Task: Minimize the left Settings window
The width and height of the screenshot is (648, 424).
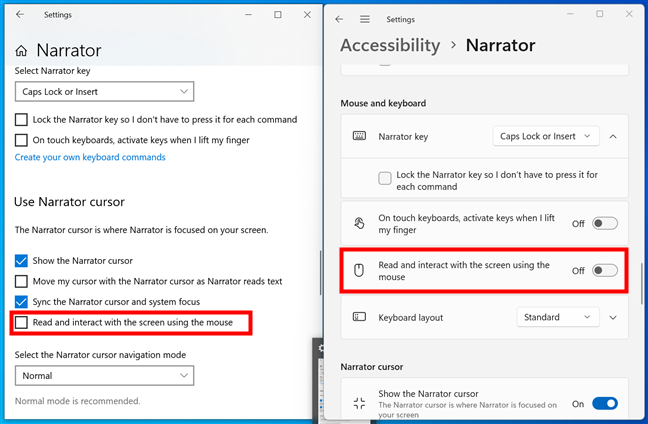Action: coord(248,14)
